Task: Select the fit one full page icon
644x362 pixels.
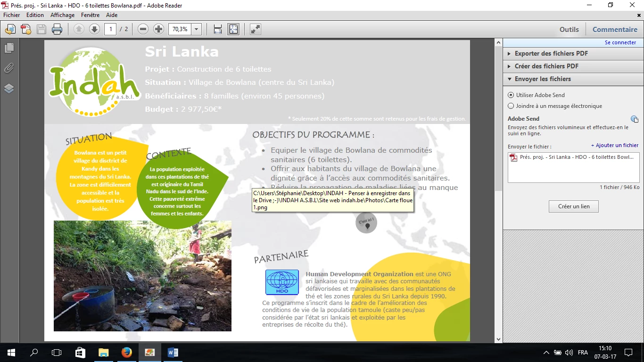Action: click(233, 29)
